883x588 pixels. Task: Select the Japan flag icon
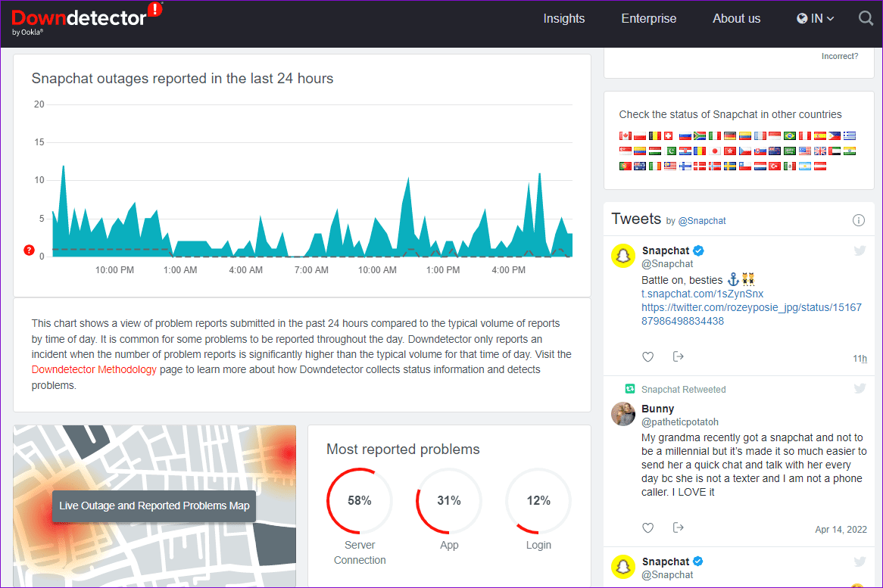pos(714,151)
